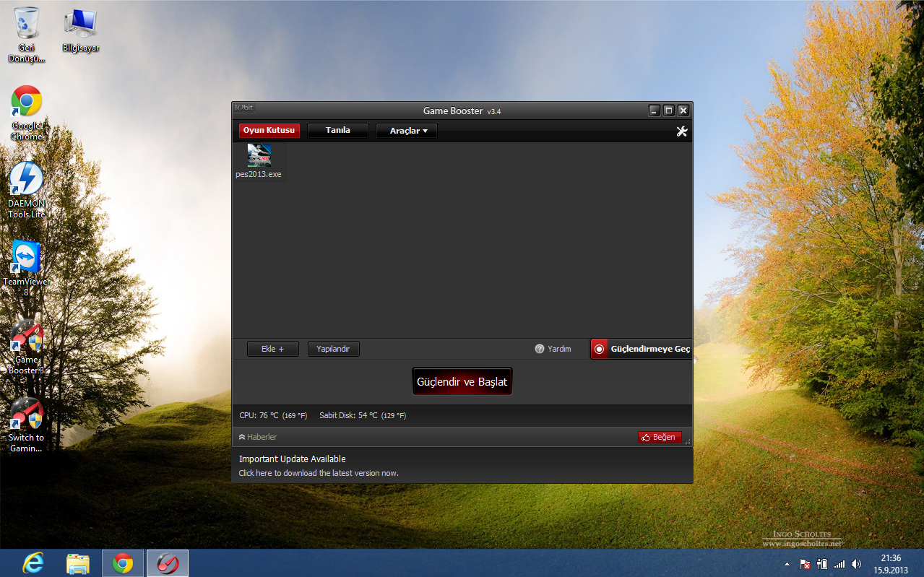Open the network signal tray icon
Image resolution: width=924 pixels, height=577 pixels.
tap(839, 564)
